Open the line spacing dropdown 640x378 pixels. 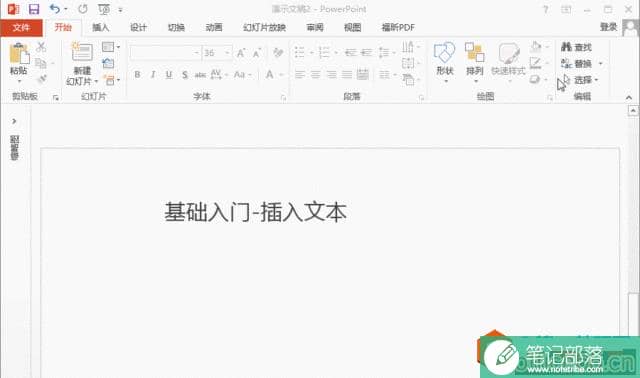[x=386, y=52]
